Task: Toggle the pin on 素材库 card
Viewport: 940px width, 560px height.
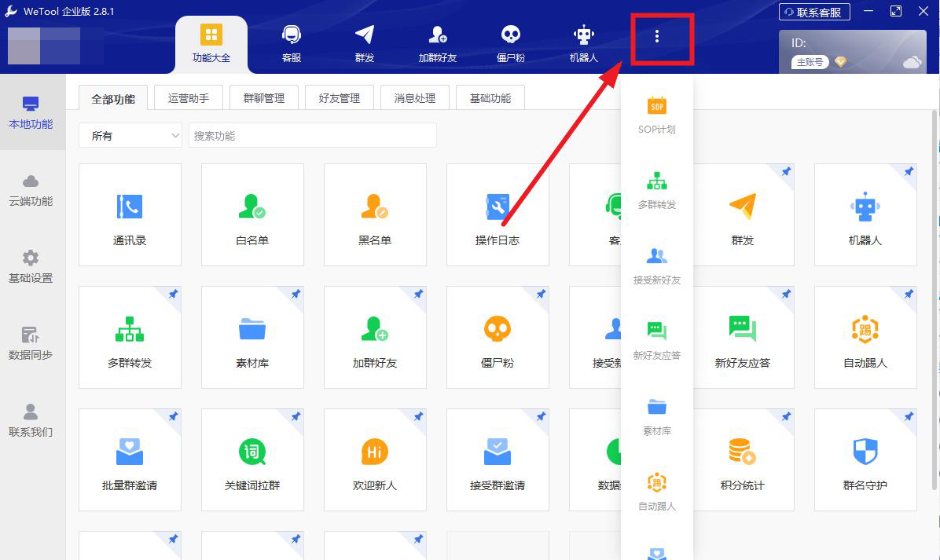Action: click(296, 294)
